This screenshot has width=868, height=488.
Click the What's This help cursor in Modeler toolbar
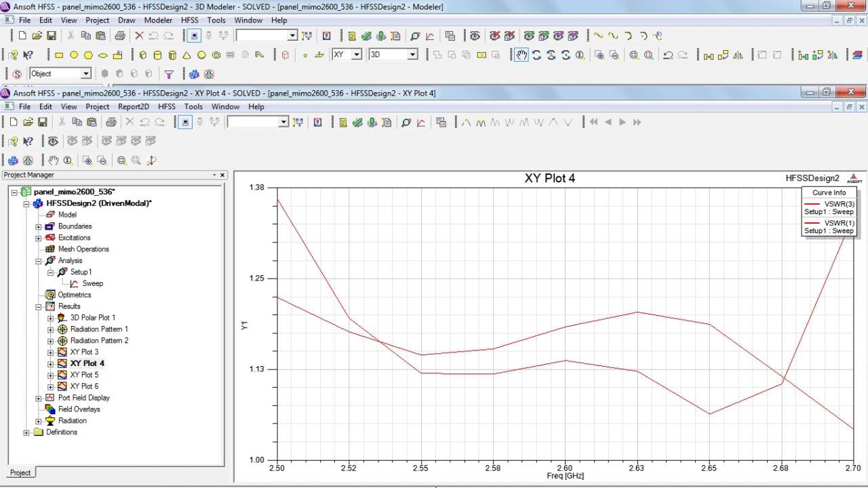(28, 55)
